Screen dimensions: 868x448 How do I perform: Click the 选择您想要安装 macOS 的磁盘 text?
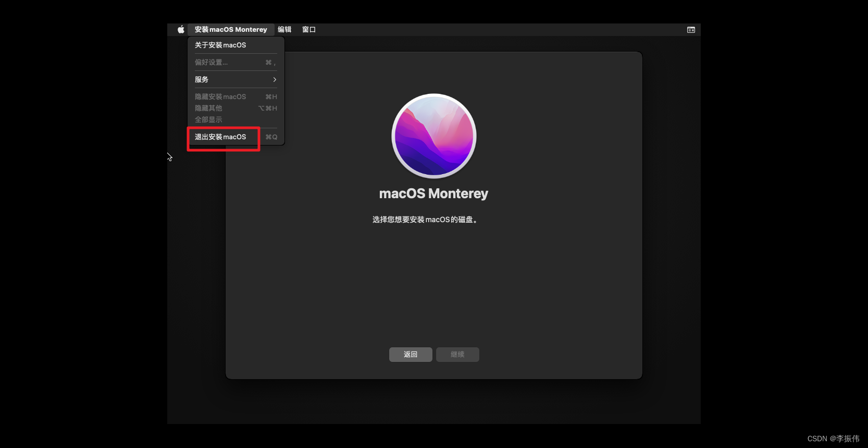pyautogui.click(x=425, y=220)
